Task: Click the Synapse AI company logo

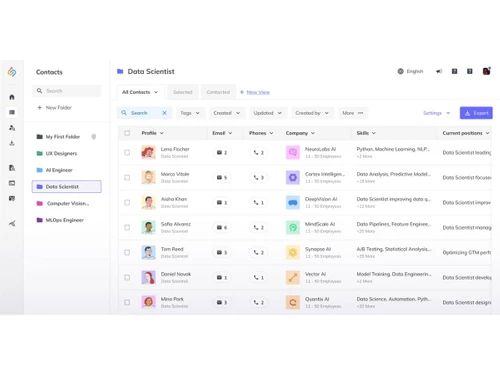Action: click(293, 253)
